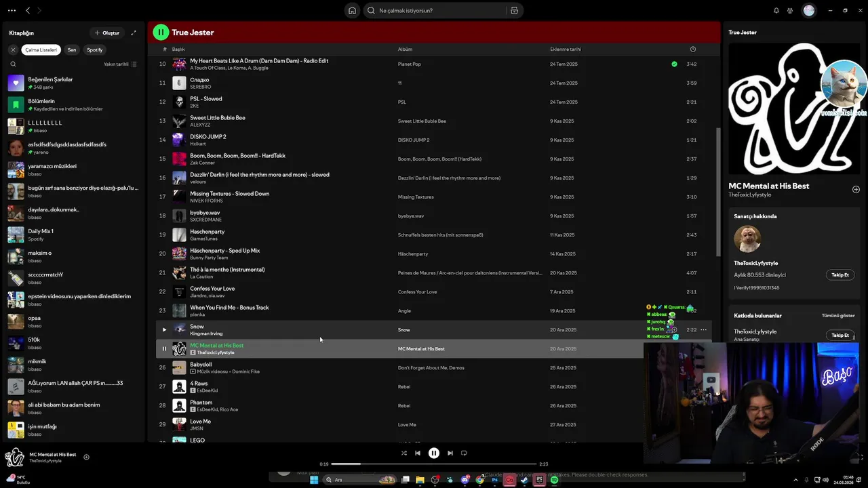Open File Explorer from taskbar

tap(420, 480)
